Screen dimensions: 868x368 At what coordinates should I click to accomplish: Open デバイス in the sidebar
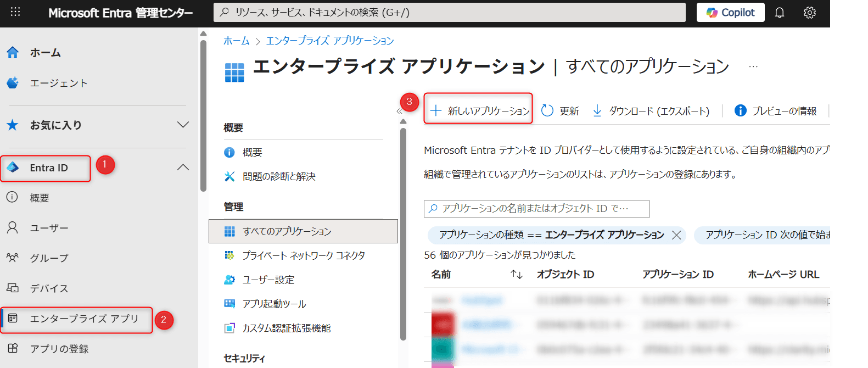point(49,288)
